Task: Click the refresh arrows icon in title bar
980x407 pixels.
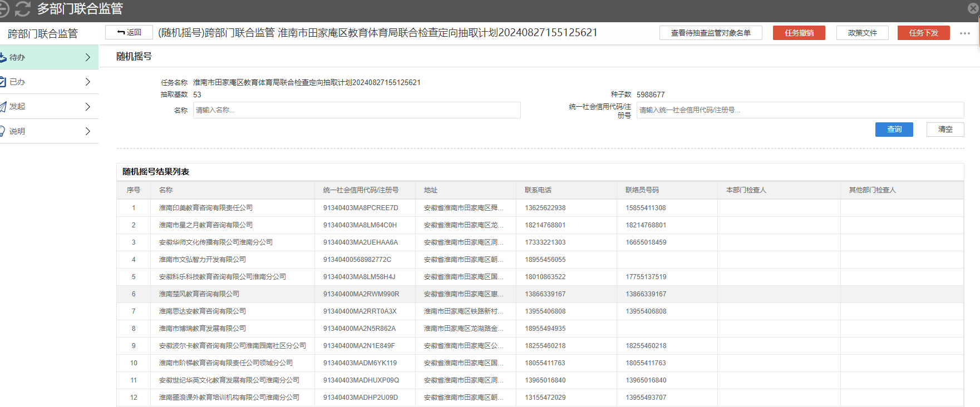Action: 23,9
